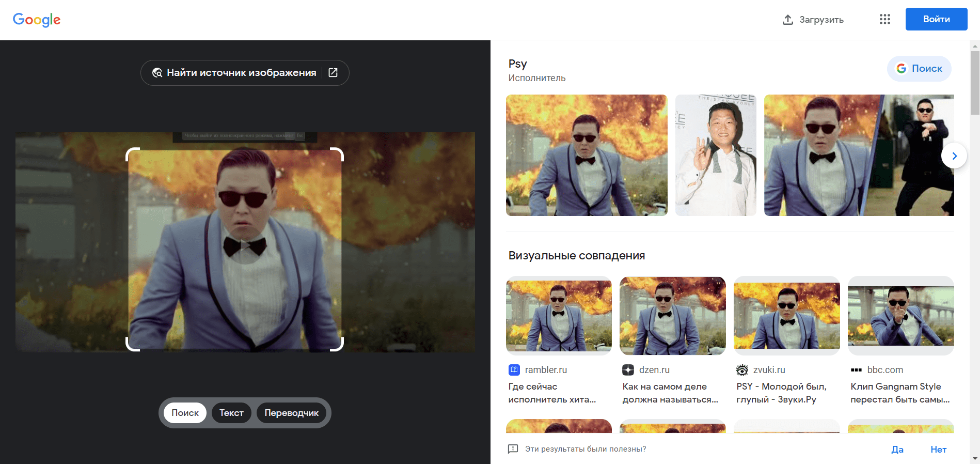Image resolution: width=980 pixels, height=464 pixels.
Task: Switch to the Текст mode tab
Action: pos(231,413)
